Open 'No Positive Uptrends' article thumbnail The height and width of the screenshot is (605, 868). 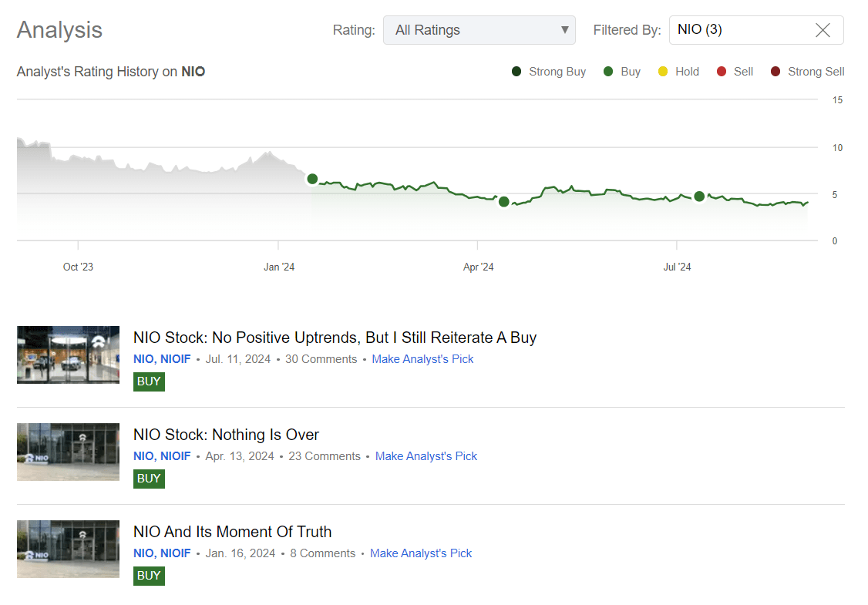click(x=68, y=355)
